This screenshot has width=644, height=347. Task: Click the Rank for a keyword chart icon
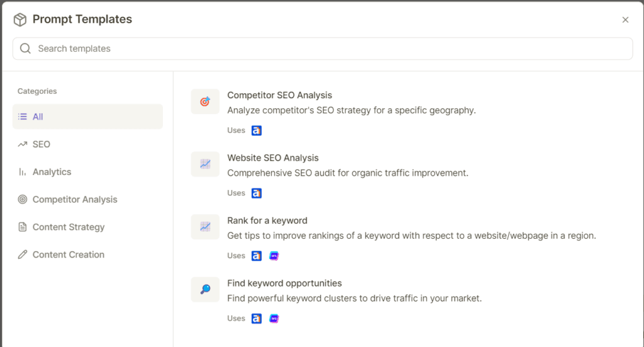click(205, 227)
